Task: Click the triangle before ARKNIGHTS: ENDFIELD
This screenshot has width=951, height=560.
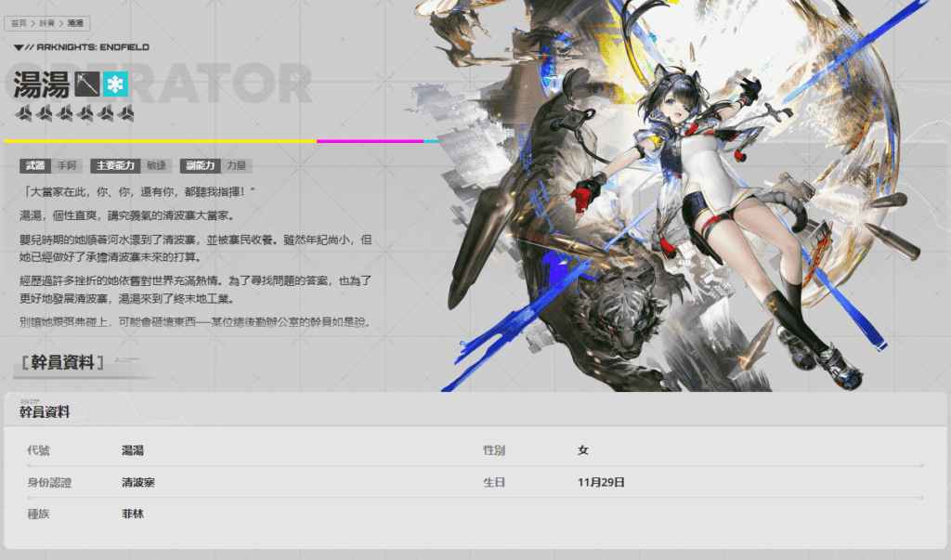Action: point(19,47)
